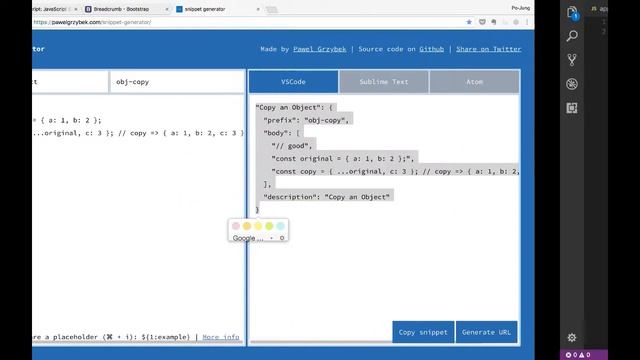Pick the light blue highlight color
The height and width of the screenshot is (360, 640).
280,226
